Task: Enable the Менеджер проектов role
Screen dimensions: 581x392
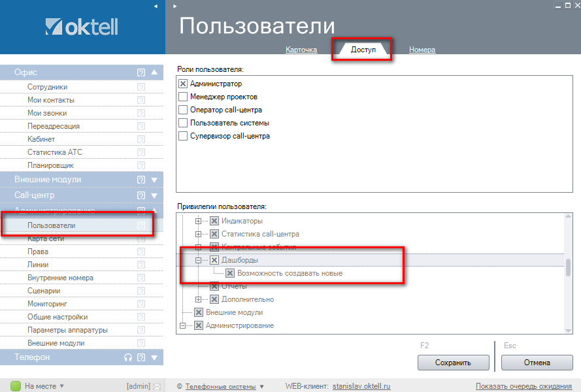Action: (x=183, y=97)
